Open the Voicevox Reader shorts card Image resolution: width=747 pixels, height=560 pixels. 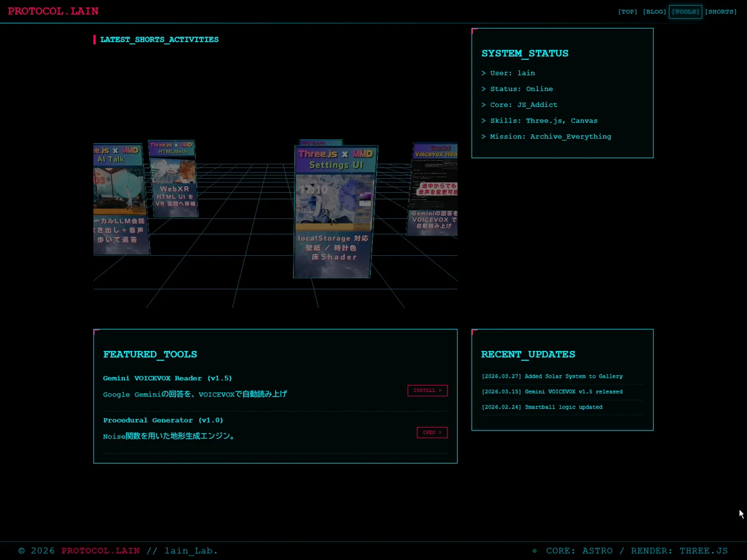pos(435,189)
